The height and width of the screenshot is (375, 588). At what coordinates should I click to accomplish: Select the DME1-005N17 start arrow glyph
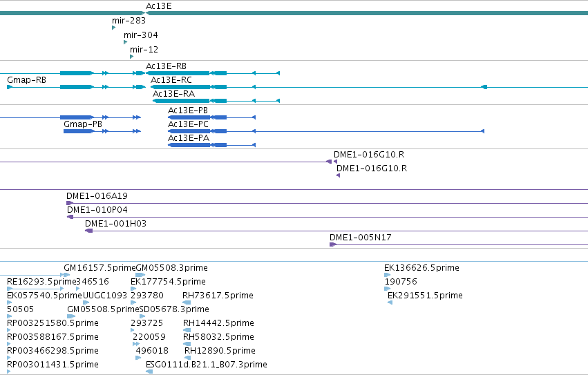pos(333,245)
